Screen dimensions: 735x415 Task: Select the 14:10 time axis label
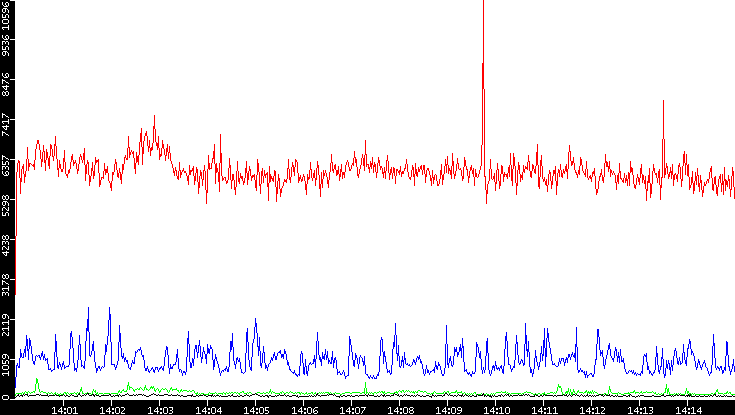[x=496, y=410]
